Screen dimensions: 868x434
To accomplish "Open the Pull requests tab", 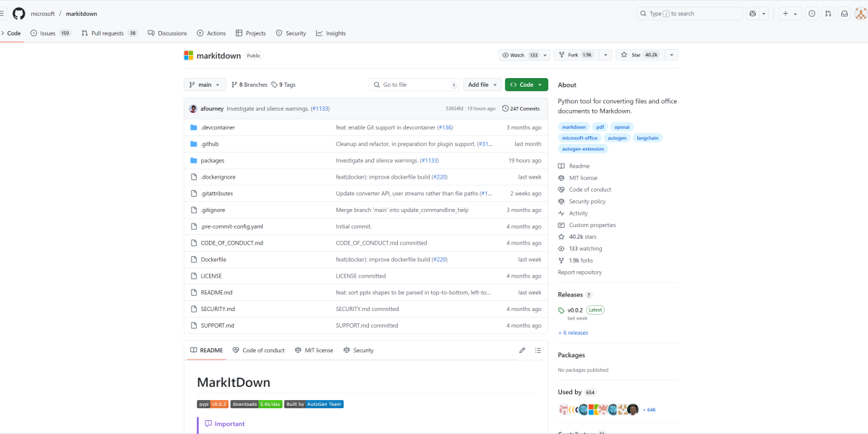I will pyautogui.click(x=110, y=33).
